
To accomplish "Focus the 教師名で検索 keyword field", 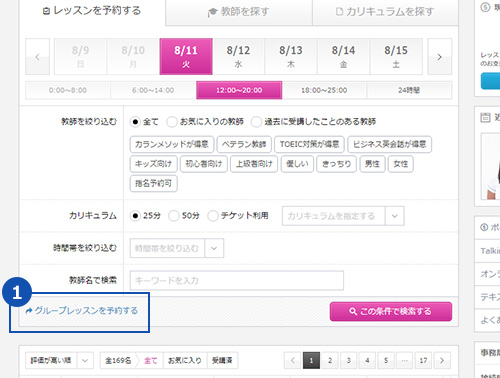I will pyautogui.click(x=237, y=281).
